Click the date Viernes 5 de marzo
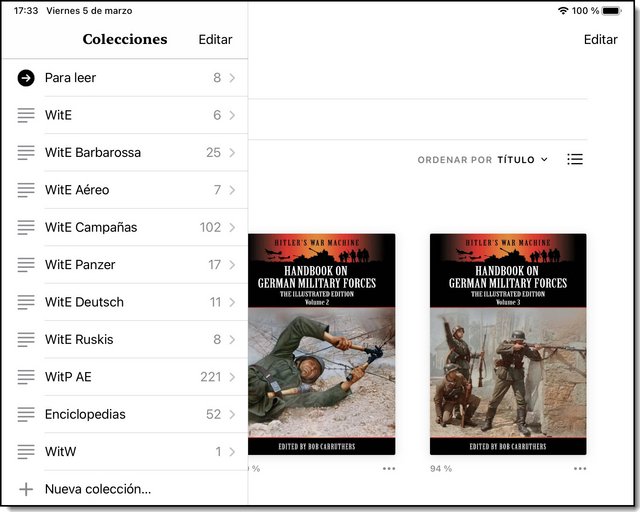Screen dimensions: 640x512 89,11
